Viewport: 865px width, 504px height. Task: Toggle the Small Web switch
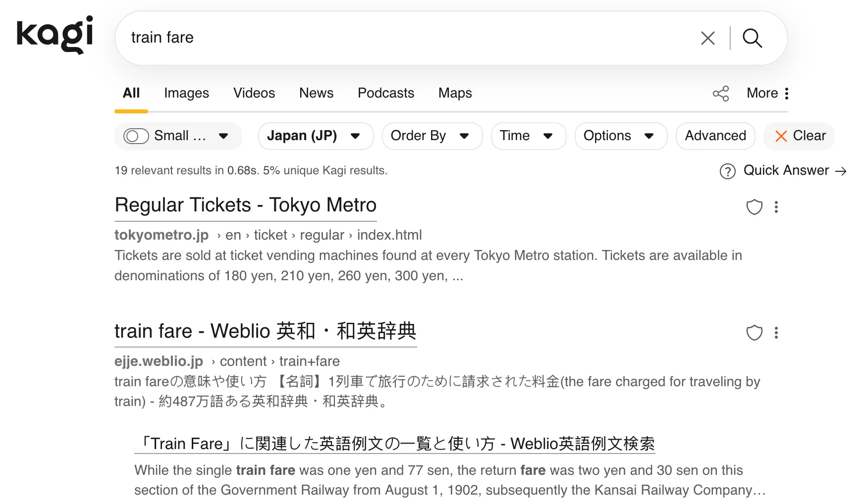coord(136,136)
